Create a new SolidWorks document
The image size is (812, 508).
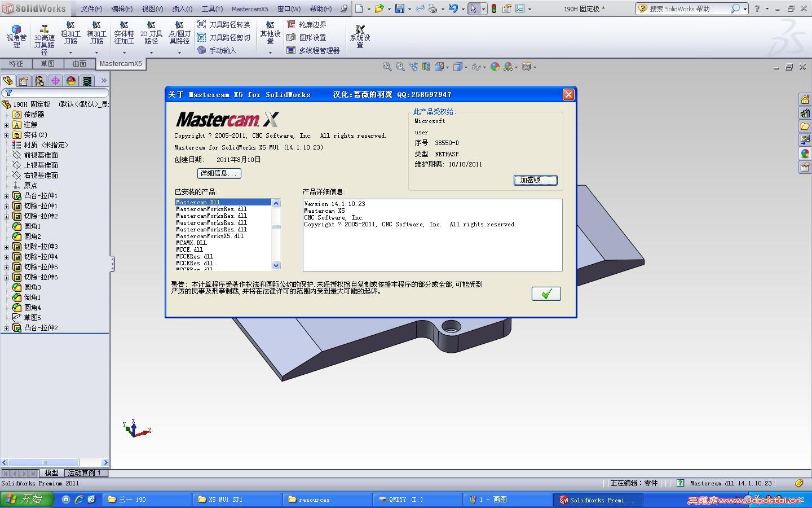359,8
